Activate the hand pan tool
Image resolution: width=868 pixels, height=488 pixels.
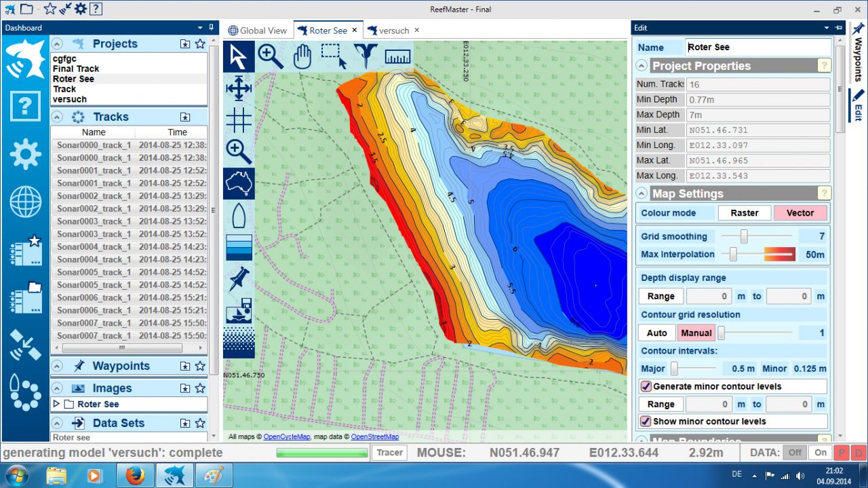pos(302,56)
